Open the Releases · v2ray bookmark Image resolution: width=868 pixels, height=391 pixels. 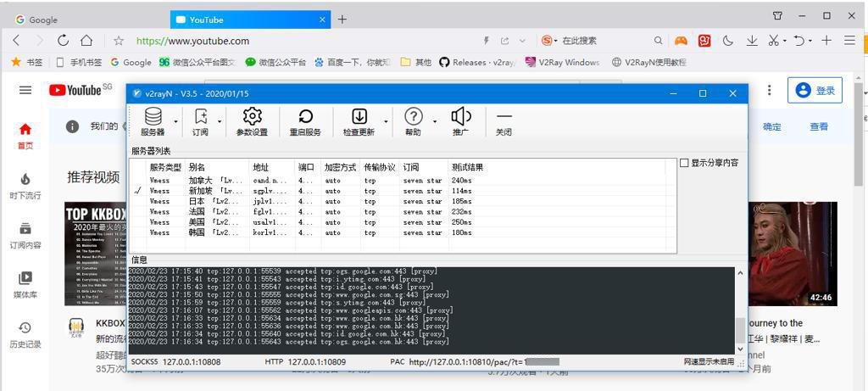click(x=477, y=62)
